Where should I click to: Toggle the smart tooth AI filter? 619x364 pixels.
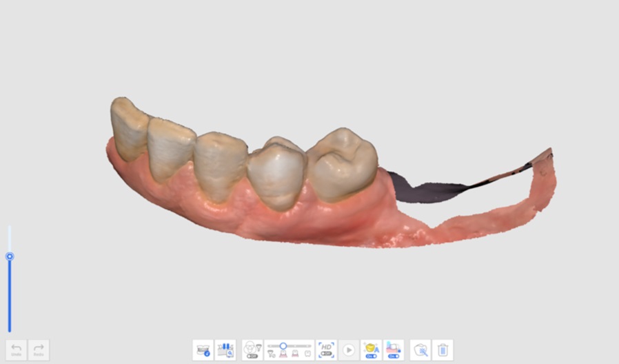coord(371,350)
